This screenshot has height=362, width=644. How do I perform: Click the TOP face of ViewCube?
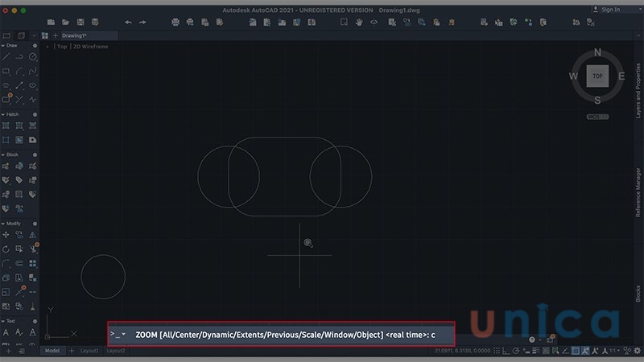tap(597, 76)
